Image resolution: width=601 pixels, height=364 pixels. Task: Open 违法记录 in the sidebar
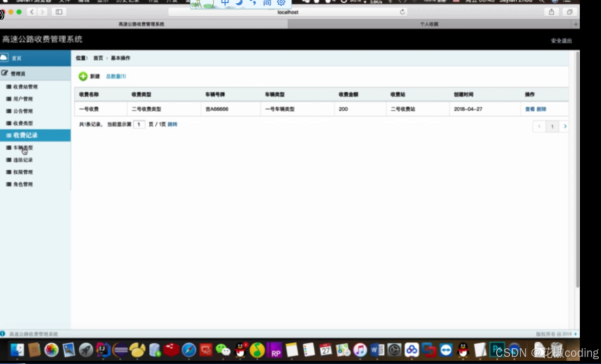[x=23, y=160]
